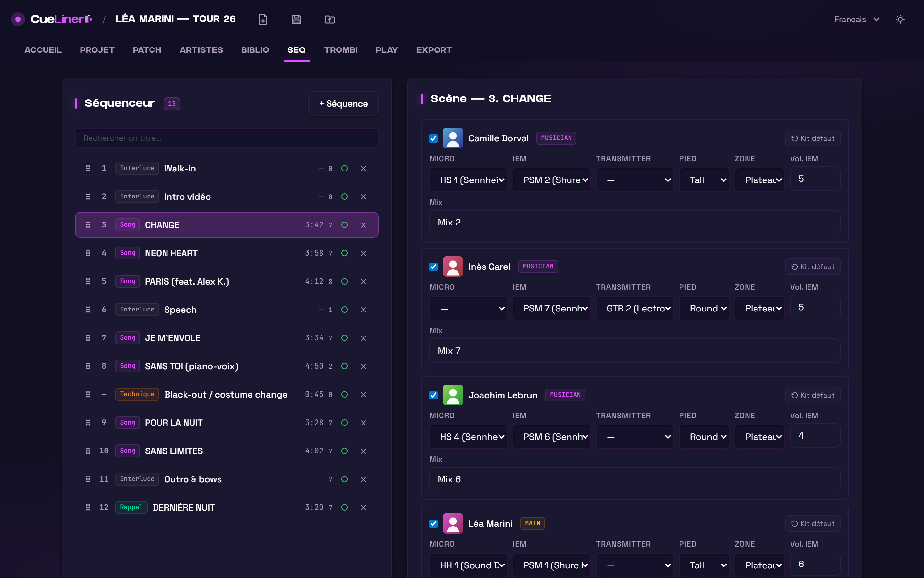This screenshot has width=924, height=578.
Task: Open Camille Dorval's PIED Tall dropdown
Action: click(704, 180)
